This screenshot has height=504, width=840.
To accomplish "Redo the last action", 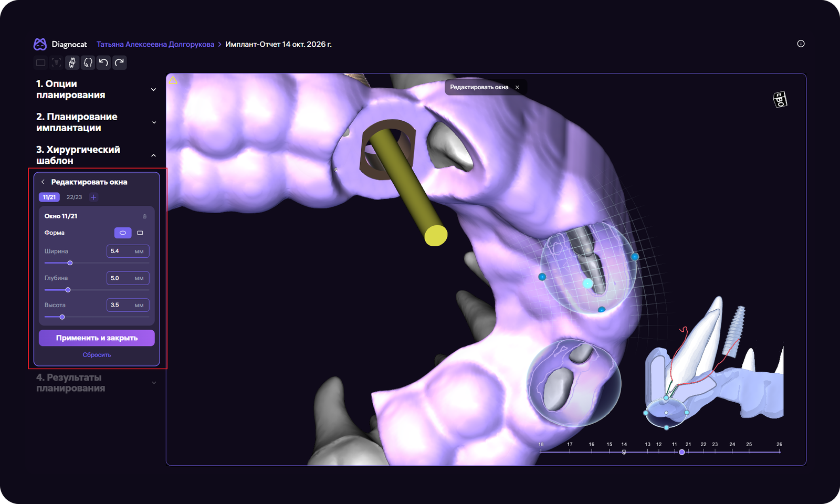I will (119, 62).
